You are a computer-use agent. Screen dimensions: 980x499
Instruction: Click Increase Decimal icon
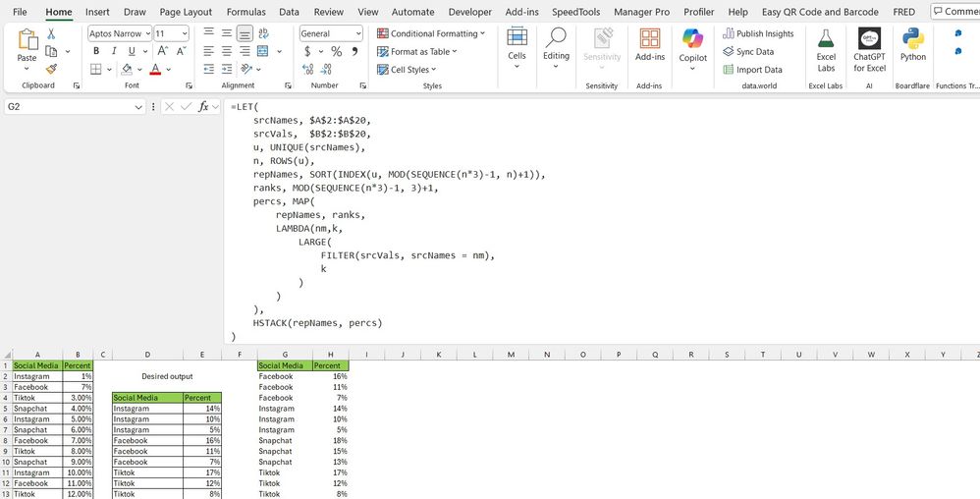pos(307,69)
